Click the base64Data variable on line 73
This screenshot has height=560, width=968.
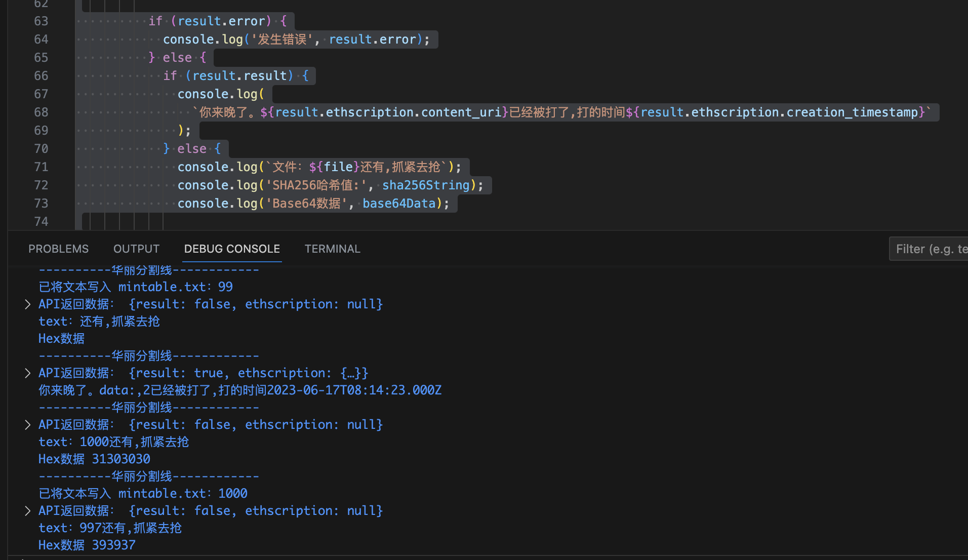coord(398,204)
